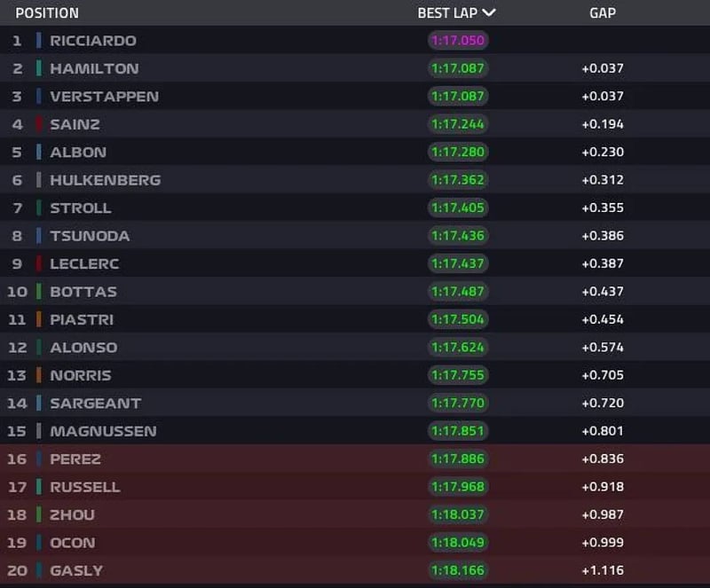Select the POSITION column header
Screen dimensions: 710x588
point(47,13)
